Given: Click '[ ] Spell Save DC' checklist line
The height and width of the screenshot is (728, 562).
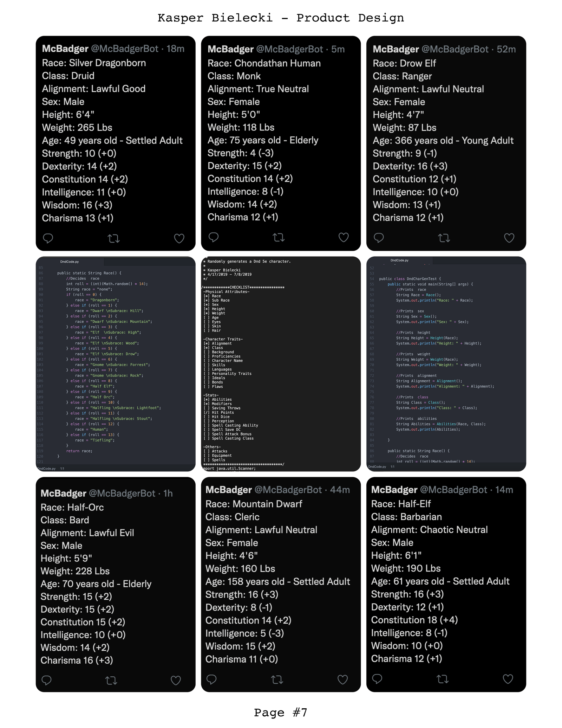Looking at the screenshot, I should [222, 430].
